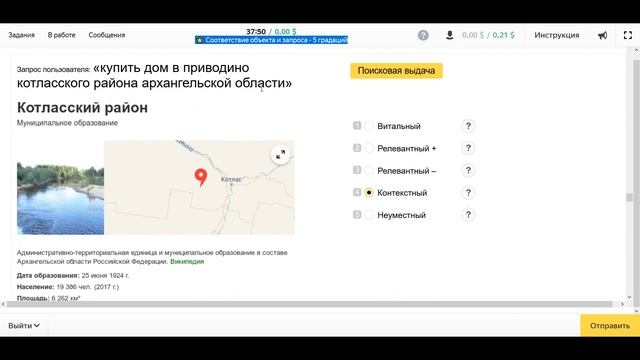Click the Поисковая выдача button
This screenshot has height=360, width=640.
[x=396, y=71]
